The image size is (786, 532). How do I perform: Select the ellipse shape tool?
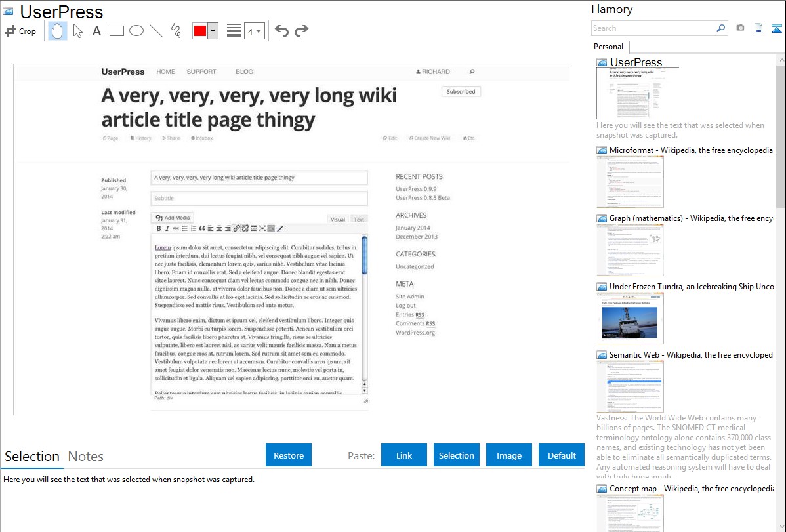click(136, 31)
